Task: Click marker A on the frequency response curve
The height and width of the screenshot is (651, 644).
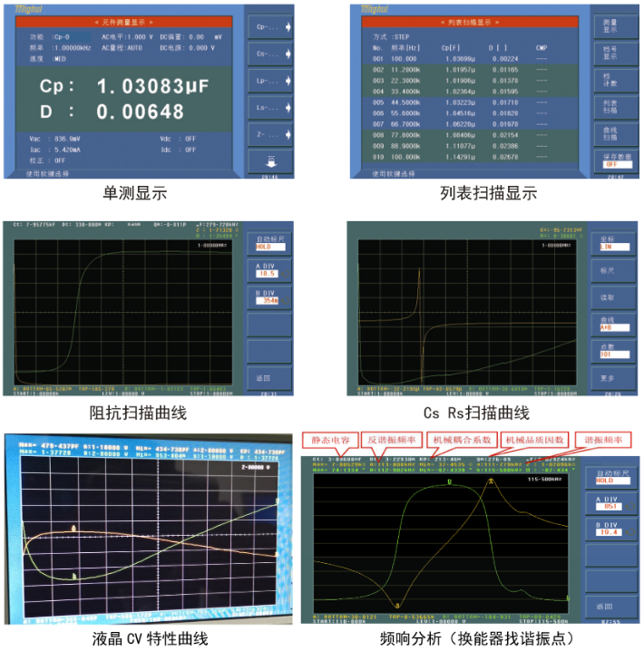Action: (x=491, y=481)
